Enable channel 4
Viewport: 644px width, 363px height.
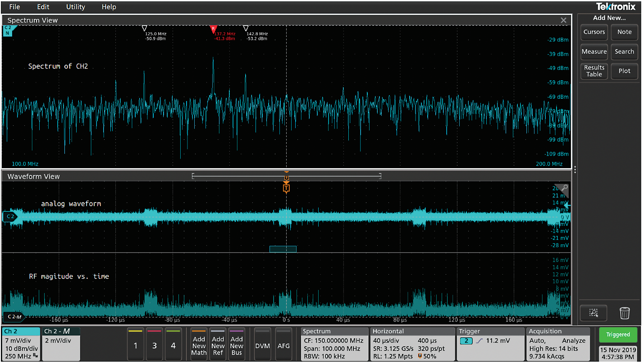point(173,345)
